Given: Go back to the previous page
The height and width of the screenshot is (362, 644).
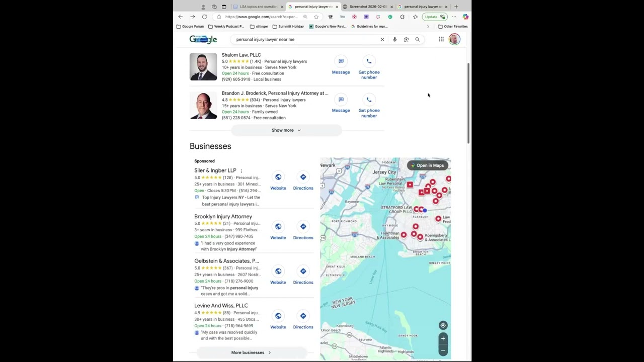Looking at the screenshot, I should point(181,17).
